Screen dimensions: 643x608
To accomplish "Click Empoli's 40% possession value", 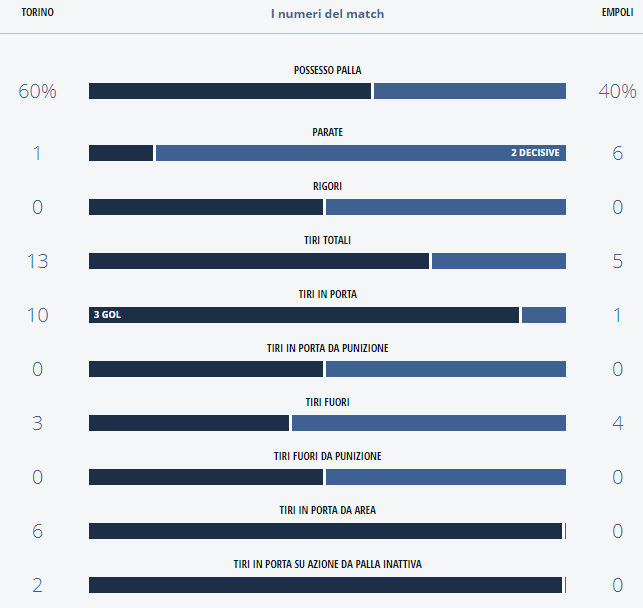I will 617,91.
